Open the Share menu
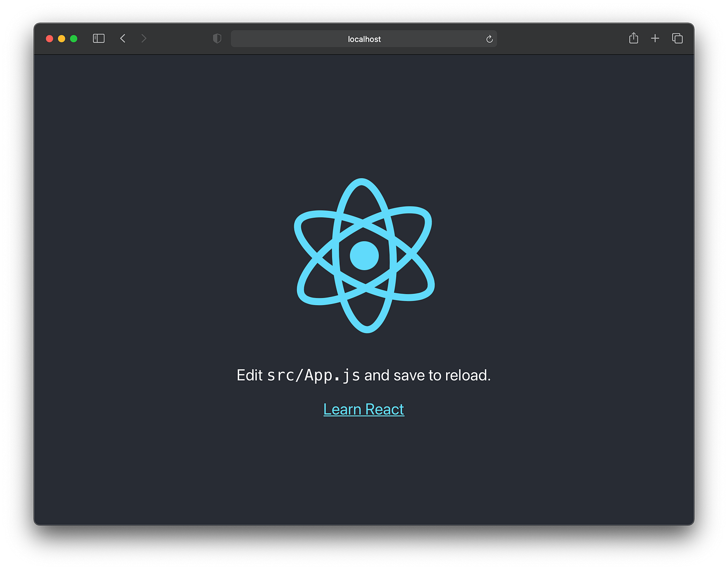 (634, 38)
